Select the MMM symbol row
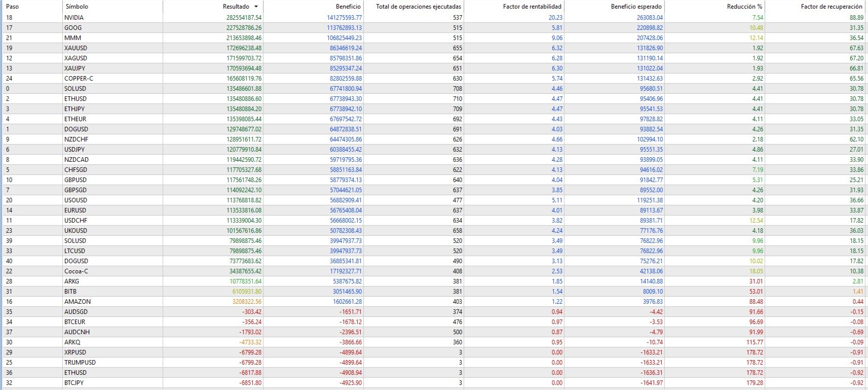Screen dimensions: 868x390 434,38
